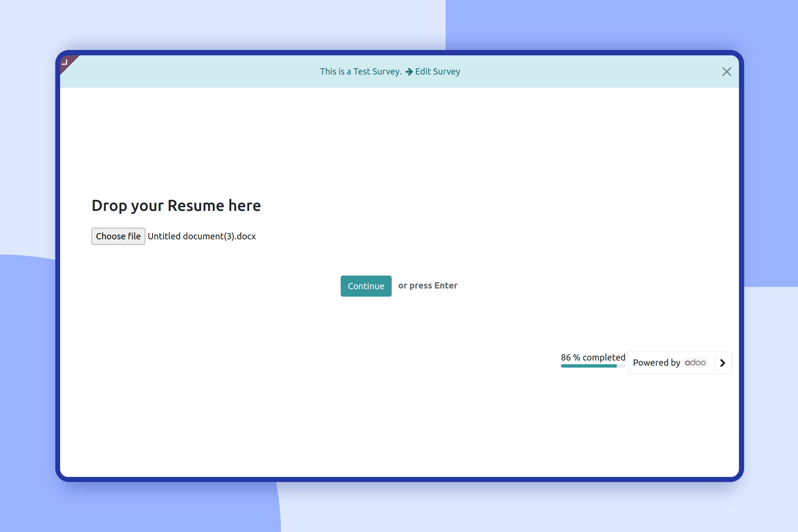The image size is (798, 532).
Task: Click the 'Drop your Resume here' heading
Action: 176,206
